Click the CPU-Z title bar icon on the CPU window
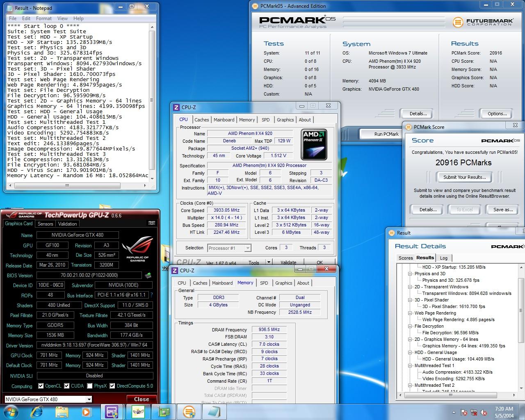Image resolution: width=525 pixels, height=420 pixels. [176, 107]
